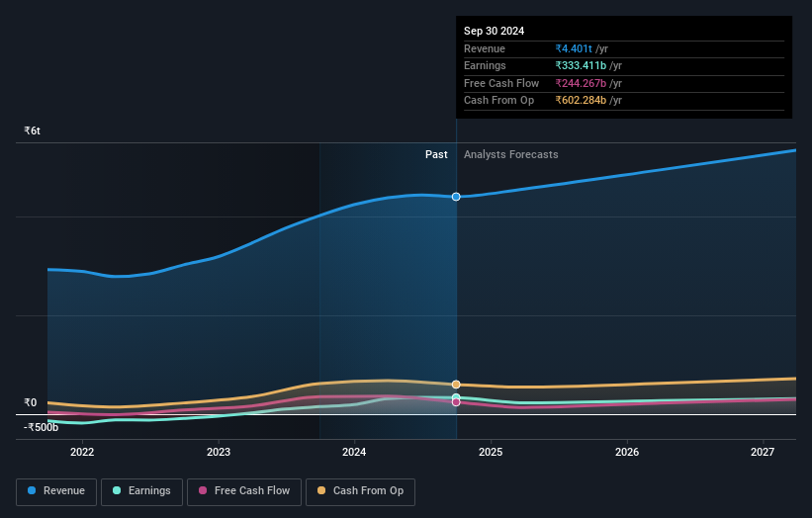This screenshot has width=812, height=518.
Task: Click the ₹4.401t revenue value in tooltip
Action: [x=574, y=48]
